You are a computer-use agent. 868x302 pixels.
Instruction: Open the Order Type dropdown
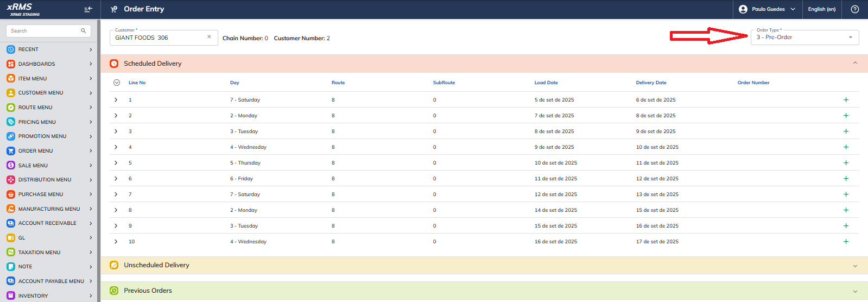804,37
